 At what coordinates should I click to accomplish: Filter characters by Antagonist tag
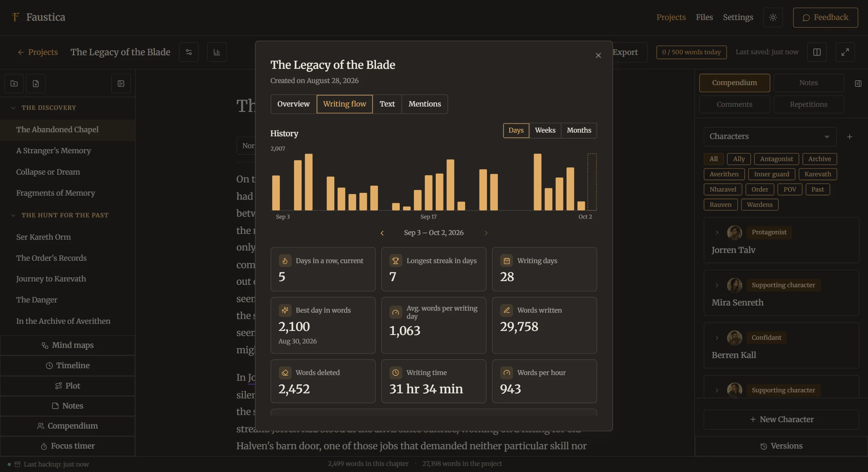tap(776, 159)
